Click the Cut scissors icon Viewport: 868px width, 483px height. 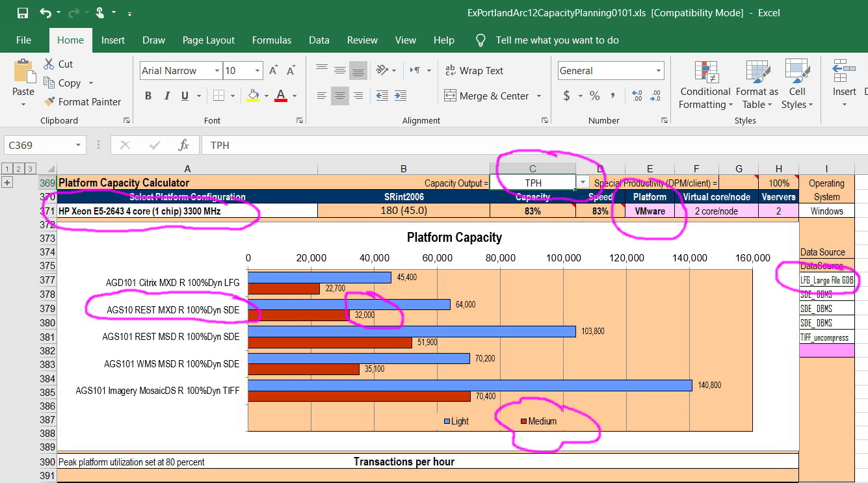pyautogui.click(x=49, y=64)
